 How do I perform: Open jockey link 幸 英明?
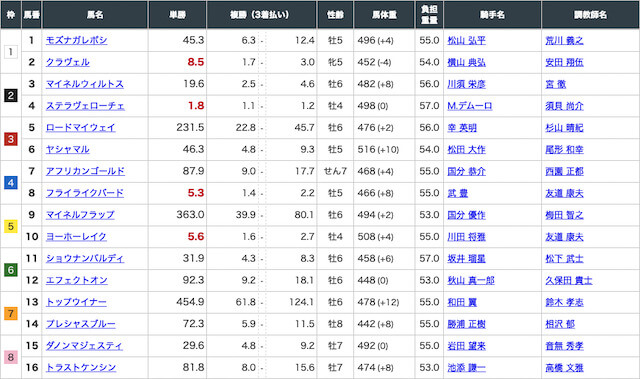point(462,128)
